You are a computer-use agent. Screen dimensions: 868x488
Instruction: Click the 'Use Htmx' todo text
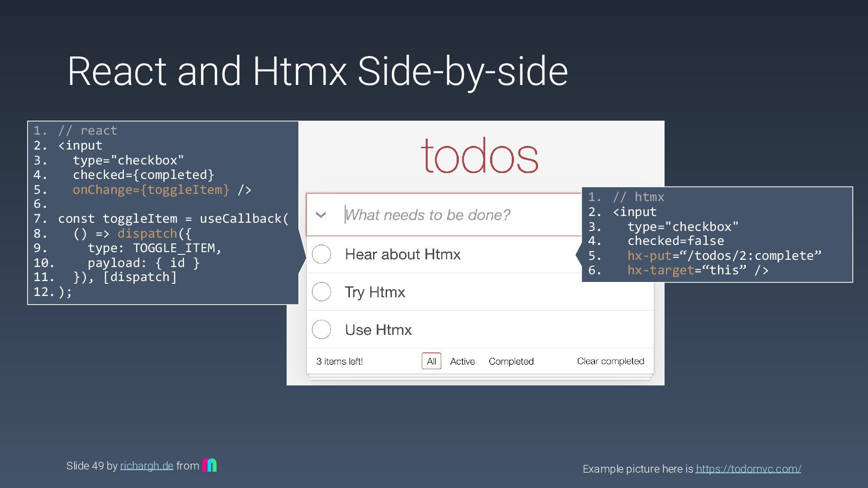click(378, 330)
